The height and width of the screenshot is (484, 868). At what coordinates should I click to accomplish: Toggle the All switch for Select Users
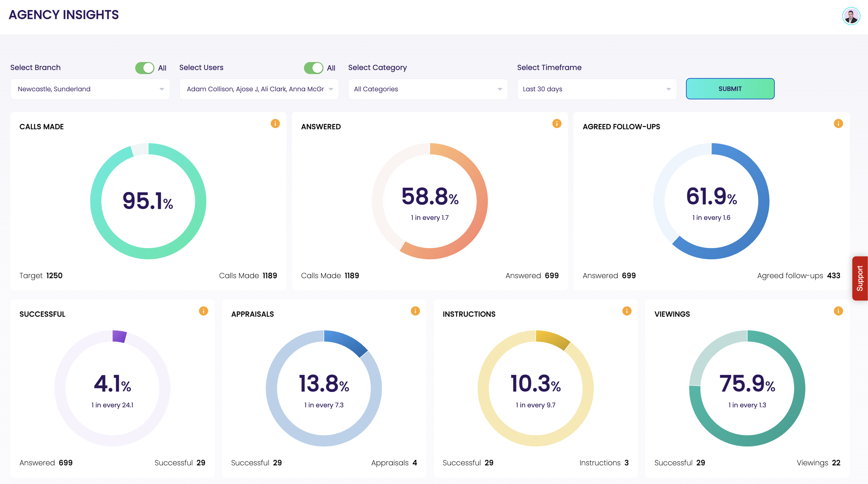pos(313,68)
